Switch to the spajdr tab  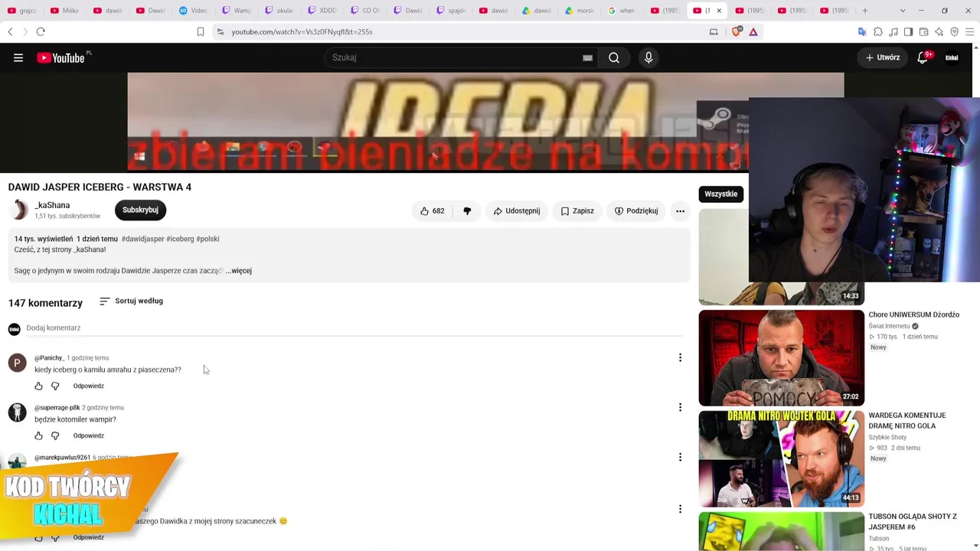[452, 11]
